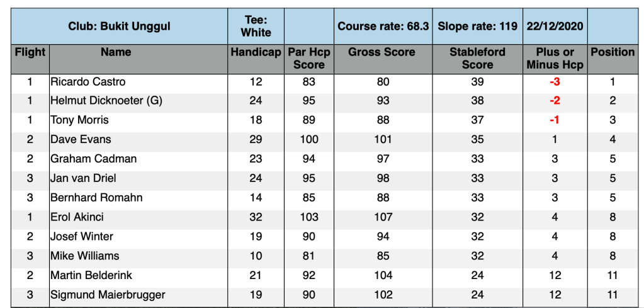The height and width of the screenshot is (308, 644).
Task: Click Erol Akinci's handicap value 32
Action: (256, 217)
